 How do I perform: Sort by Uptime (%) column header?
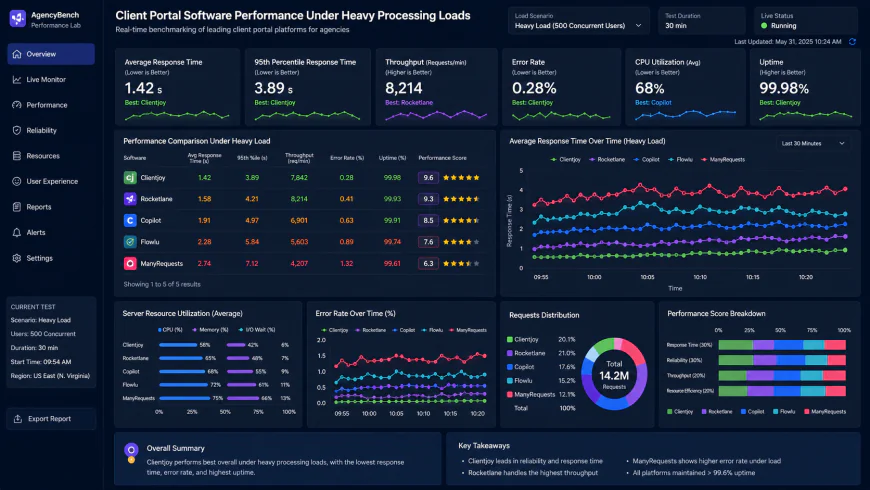(392, 158)
